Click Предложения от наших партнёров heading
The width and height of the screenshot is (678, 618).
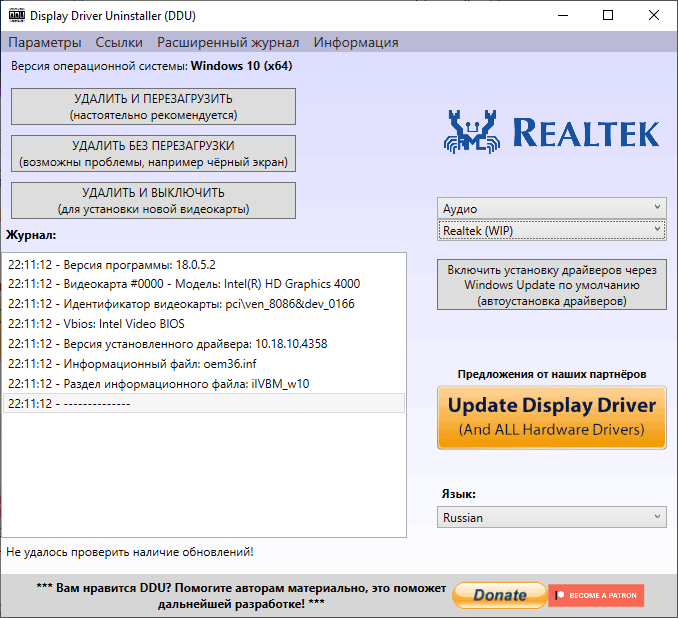[x=552, y=374]
